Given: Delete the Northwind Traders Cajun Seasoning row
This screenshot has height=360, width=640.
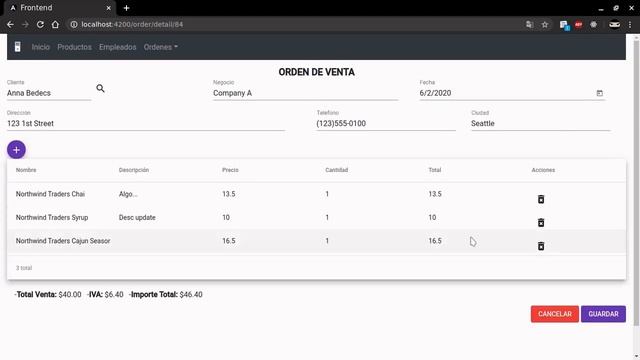Looking at the screenshot, I should pyautogui.click(x=541, y=246).
